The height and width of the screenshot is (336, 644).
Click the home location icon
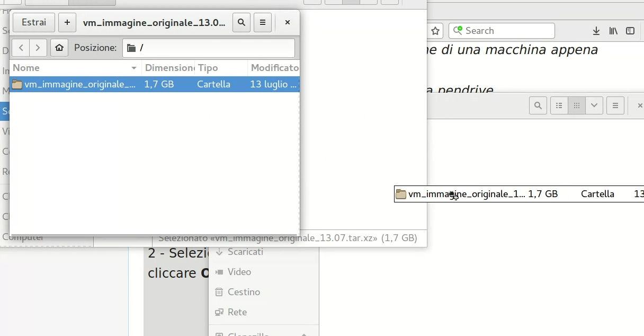[59, 48]
